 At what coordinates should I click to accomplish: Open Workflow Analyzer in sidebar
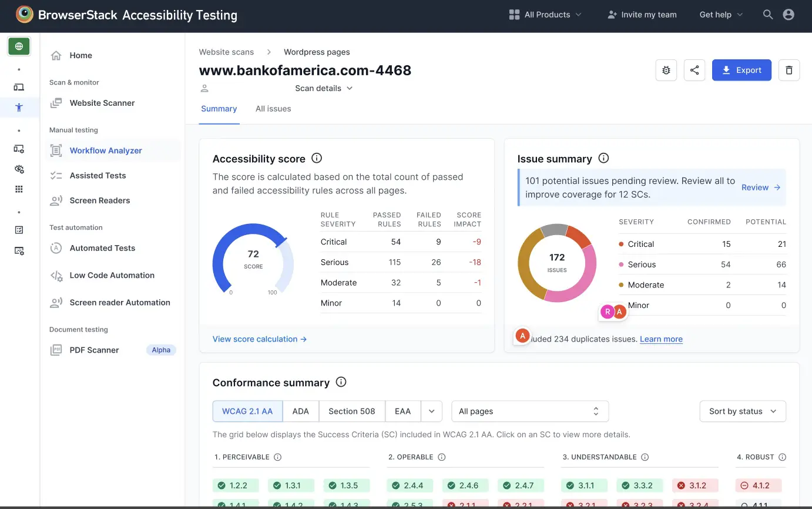point(113,150)
